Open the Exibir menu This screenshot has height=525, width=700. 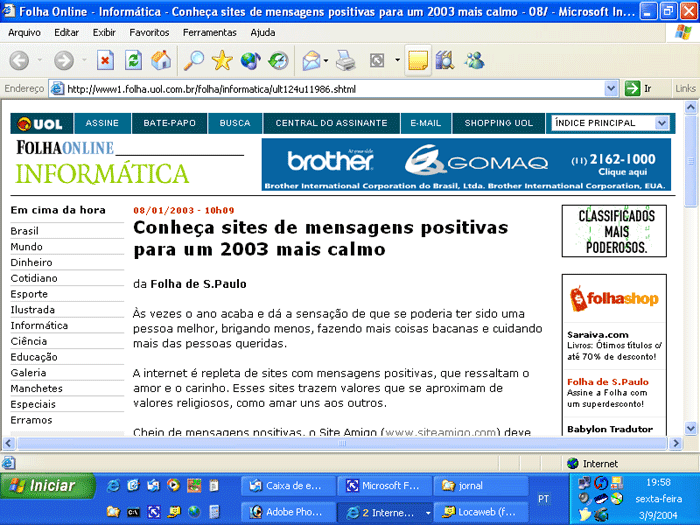(104, 33)
